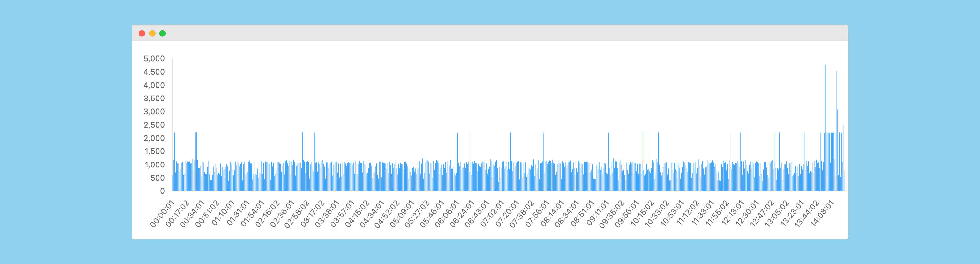Select the 0 y-axis label
The width and height of the screenshot is (980, 264).
163,191
